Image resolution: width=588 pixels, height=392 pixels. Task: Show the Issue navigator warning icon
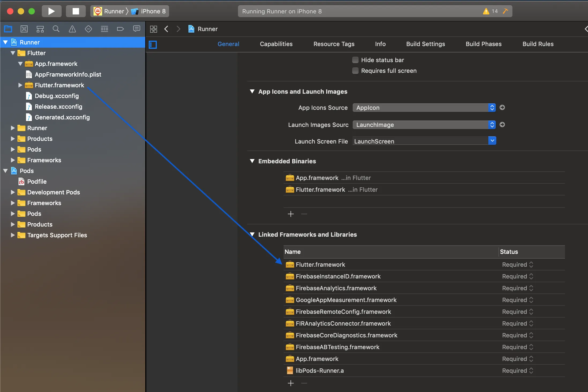pos(72,29)
